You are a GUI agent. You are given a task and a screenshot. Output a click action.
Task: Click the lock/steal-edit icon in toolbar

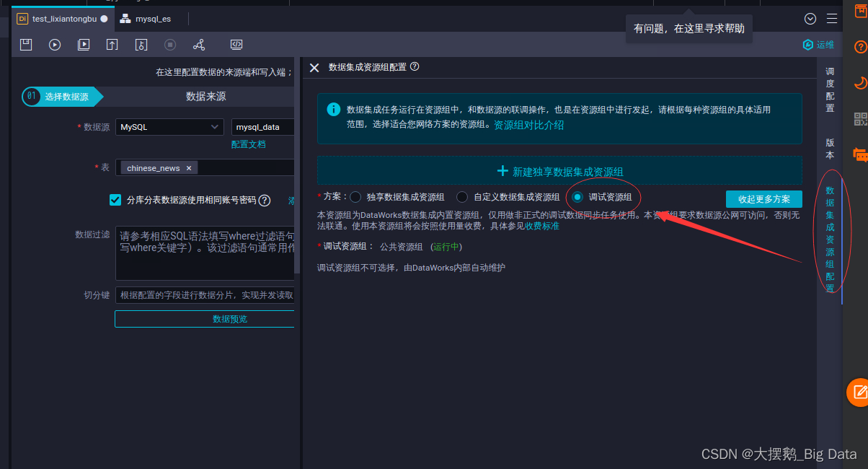pos(141,45)
